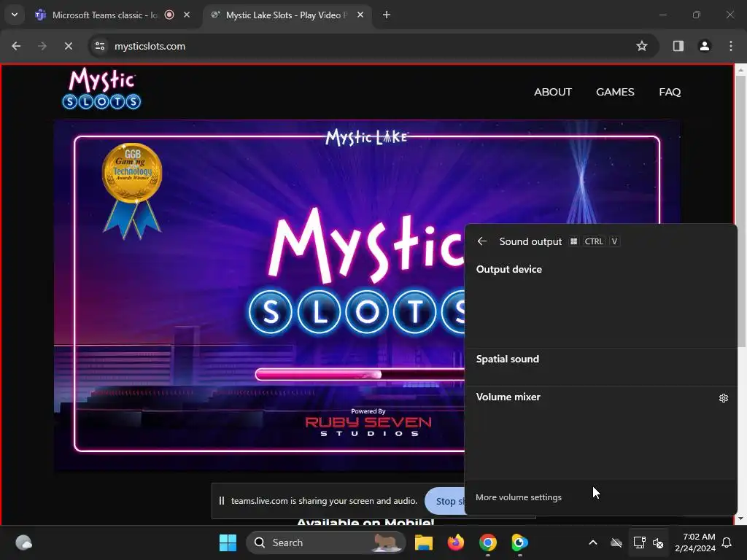747x560 pixels.
Task: Click the sharing bar pause handle icon
Action: pyautogui.click(x=222, y=501)
